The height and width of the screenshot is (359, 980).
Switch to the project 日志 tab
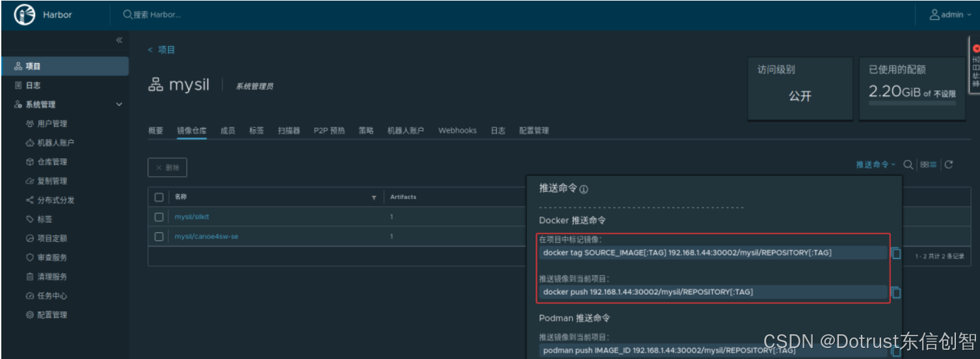click(x=498, y=131)
